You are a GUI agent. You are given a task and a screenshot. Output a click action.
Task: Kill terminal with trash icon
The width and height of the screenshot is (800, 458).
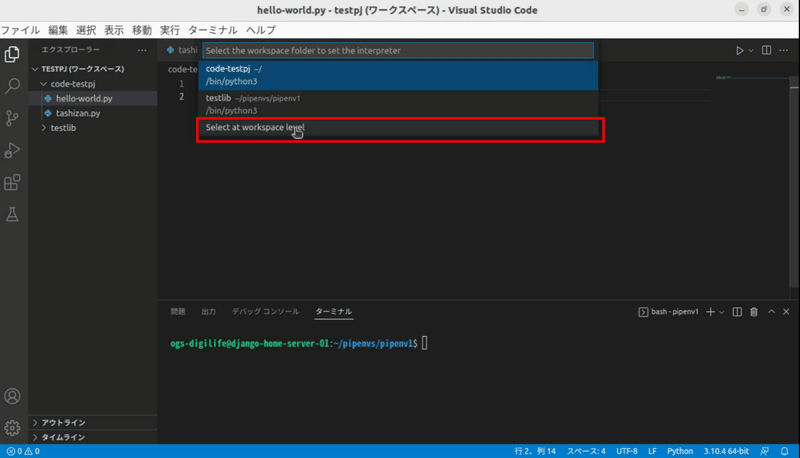pos(754,312)
